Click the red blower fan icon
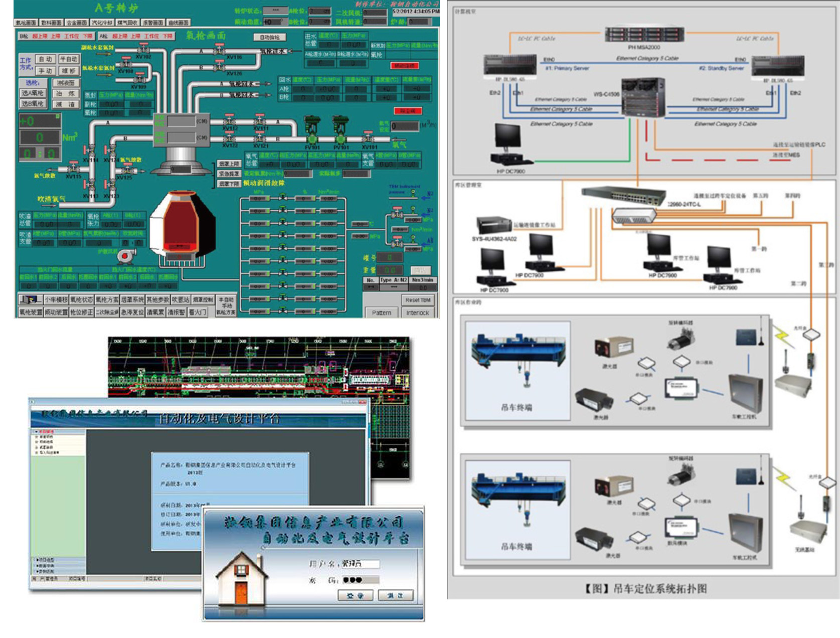Screen dimensions: 840x638 point(125,256)
